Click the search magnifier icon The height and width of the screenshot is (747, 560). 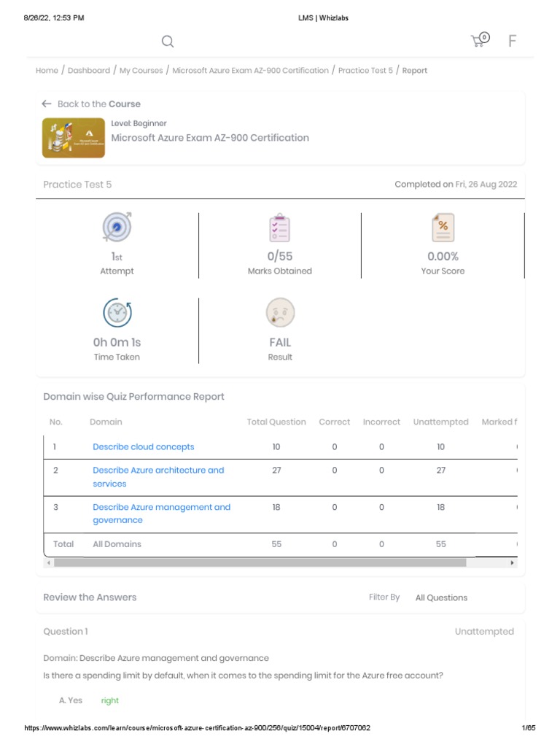click(168, 42)
